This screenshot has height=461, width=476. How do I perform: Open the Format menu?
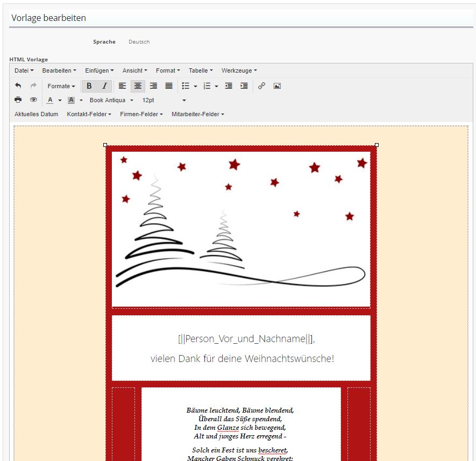[168, 70]
